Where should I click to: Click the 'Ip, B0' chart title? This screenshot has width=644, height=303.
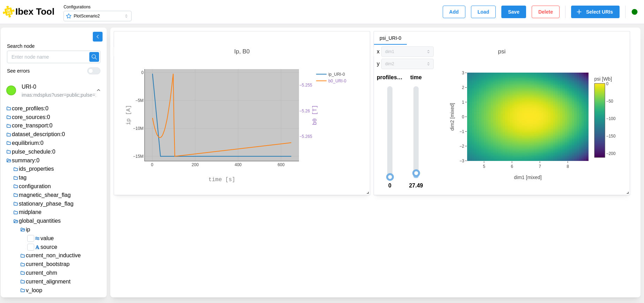pos(242,51)
